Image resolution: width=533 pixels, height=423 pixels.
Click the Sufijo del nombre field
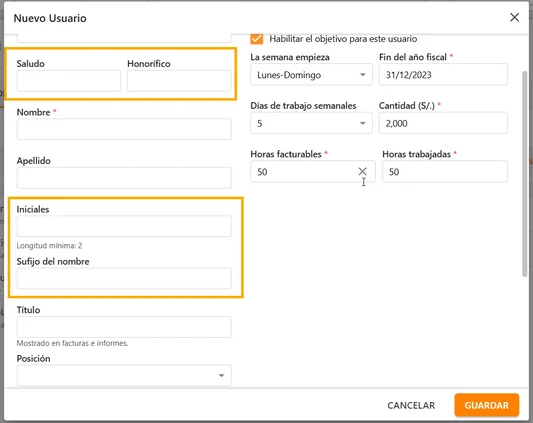124,278
